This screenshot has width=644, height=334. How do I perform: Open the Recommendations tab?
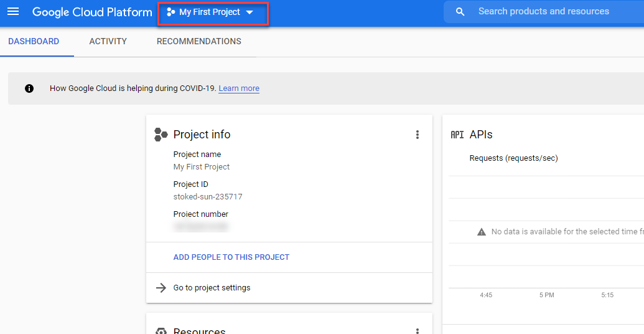199,42
